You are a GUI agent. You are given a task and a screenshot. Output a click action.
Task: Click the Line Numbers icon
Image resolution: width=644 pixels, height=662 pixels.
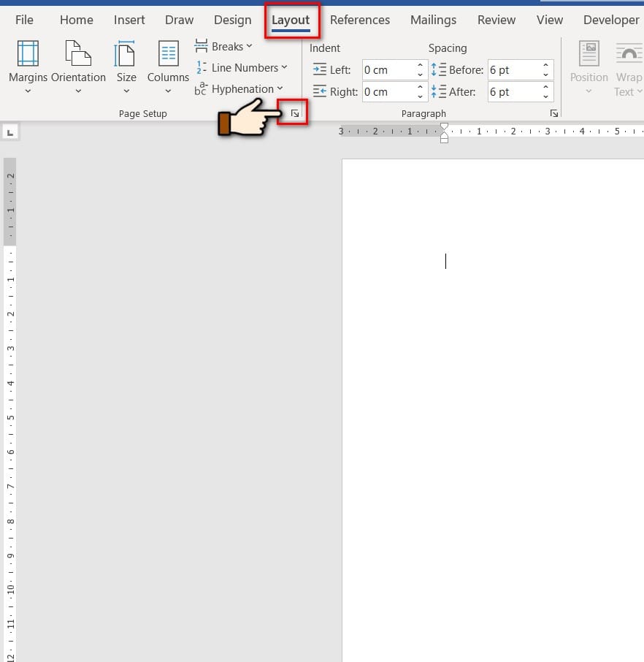(x=201, y=67)
